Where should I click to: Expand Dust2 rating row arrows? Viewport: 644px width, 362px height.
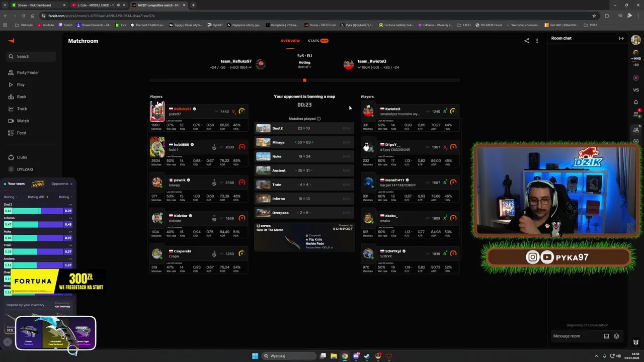(70, 205)
